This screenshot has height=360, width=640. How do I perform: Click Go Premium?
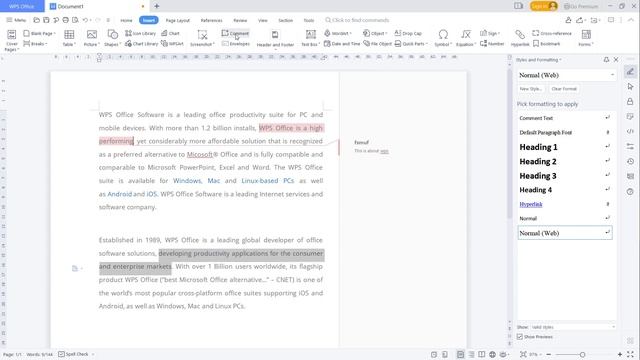tap(581, 6)
